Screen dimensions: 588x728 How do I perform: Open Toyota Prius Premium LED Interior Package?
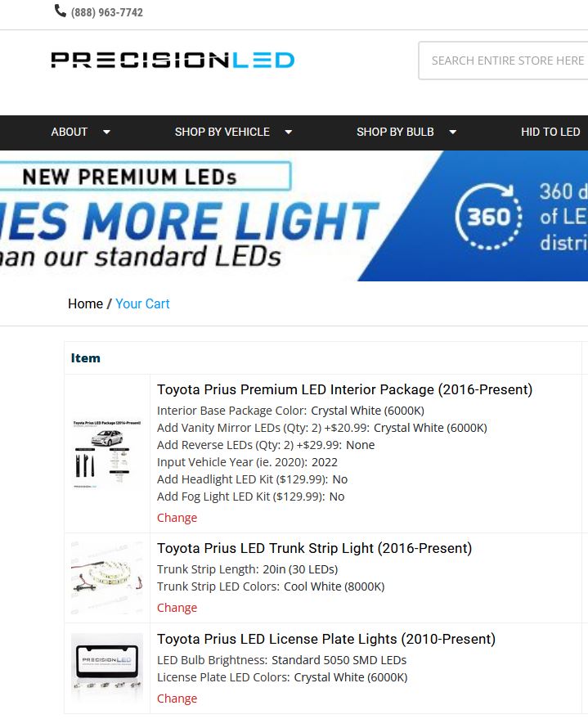click(x=345, y=389)
